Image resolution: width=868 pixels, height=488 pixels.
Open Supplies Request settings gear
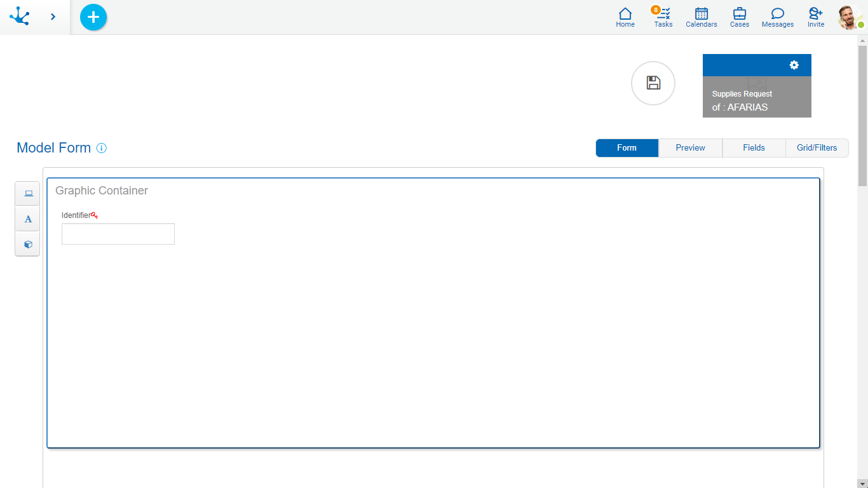pyautogui.click(x=794, y=65)
